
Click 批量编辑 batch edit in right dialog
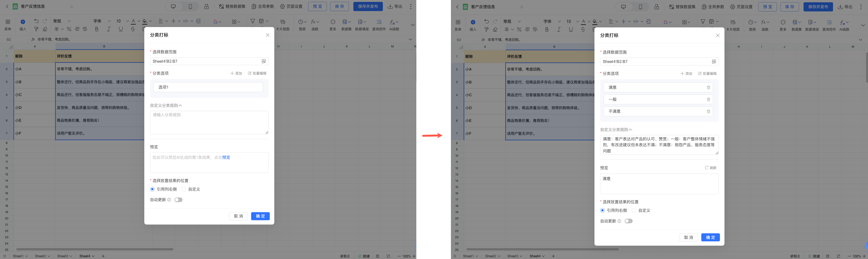point(707,74)
